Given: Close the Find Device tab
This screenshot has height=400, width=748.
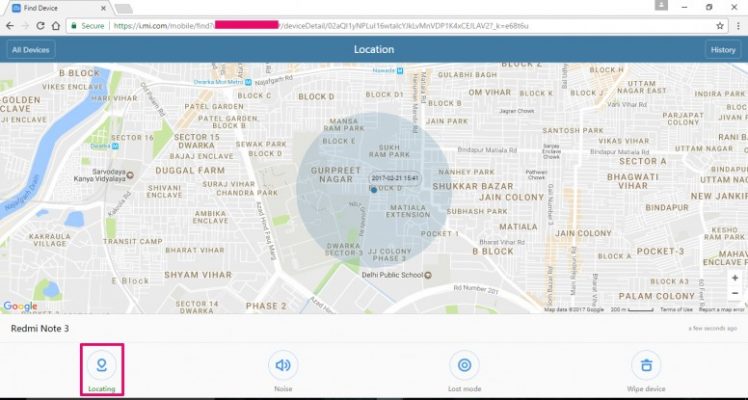Looking at the screenshot, I should (104, 8).
